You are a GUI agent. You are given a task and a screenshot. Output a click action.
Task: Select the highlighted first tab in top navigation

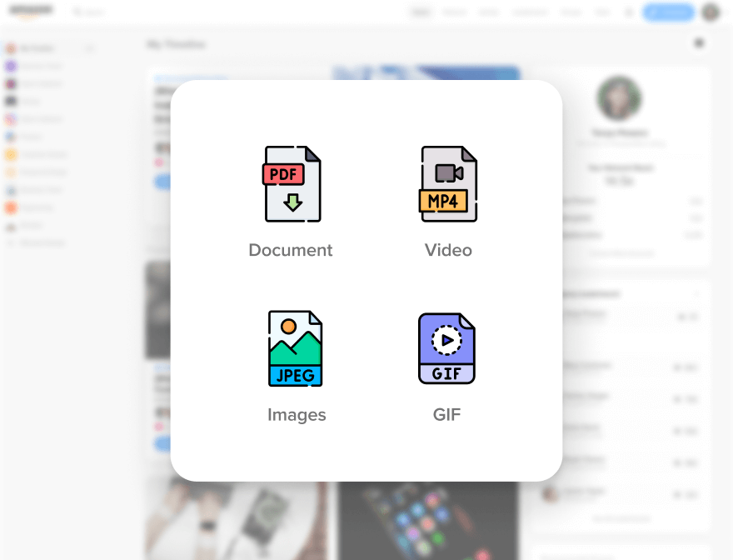coord(421,12)
